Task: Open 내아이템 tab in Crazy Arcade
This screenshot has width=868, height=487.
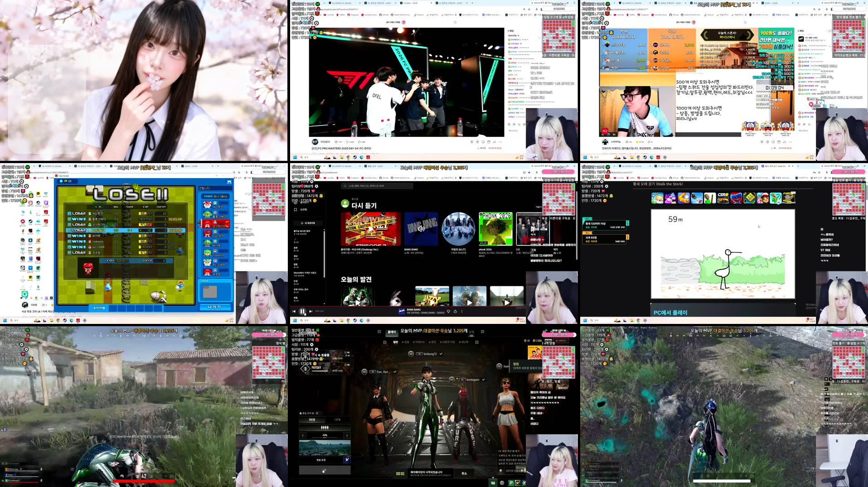Action: pyautogui.click(x=99, y=308)
